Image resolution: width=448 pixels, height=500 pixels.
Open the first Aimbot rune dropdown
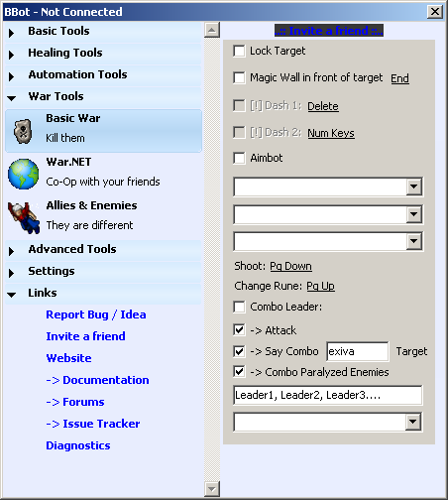coord(413,187)
